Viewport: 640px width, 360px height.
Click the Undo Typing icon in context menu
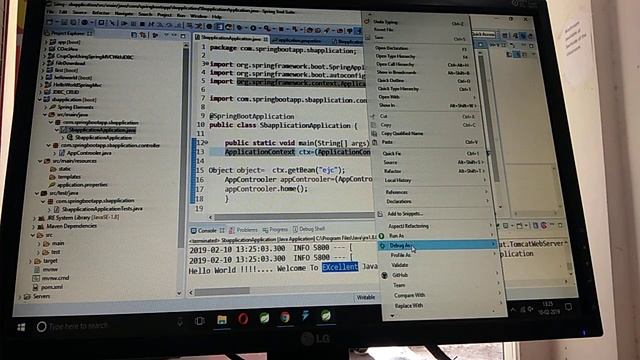(x=367, y=21)
